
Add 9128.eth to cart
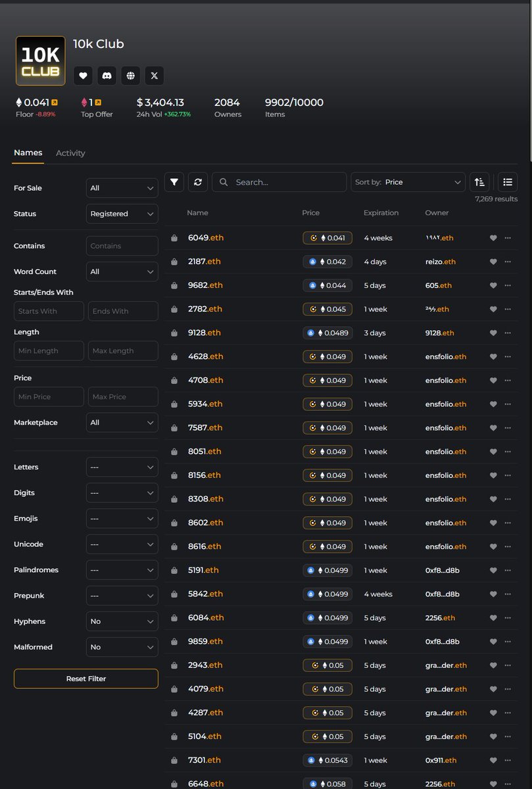174,333
